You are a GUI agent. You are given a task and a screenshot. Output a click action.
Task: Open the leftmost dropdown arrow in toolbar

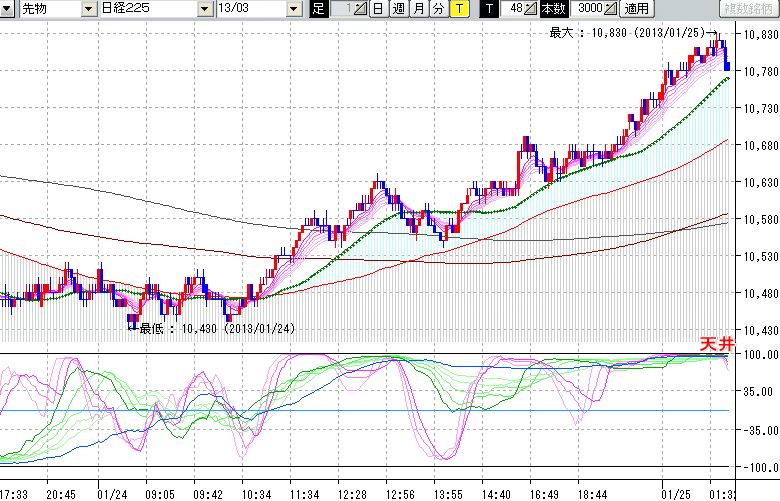click(x=8, y=9)
